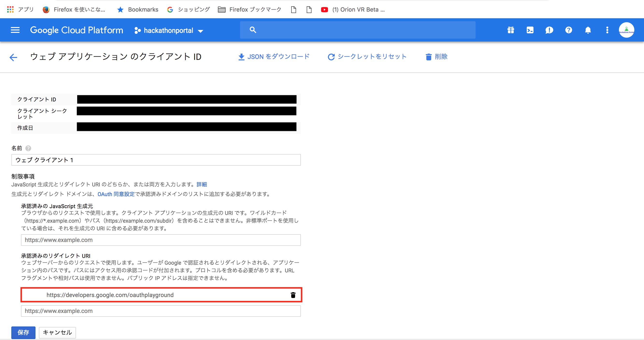This screenshot has width=644, height=340.
Task: Open the second blank page bookmark icon
Action: click(309, 9)
